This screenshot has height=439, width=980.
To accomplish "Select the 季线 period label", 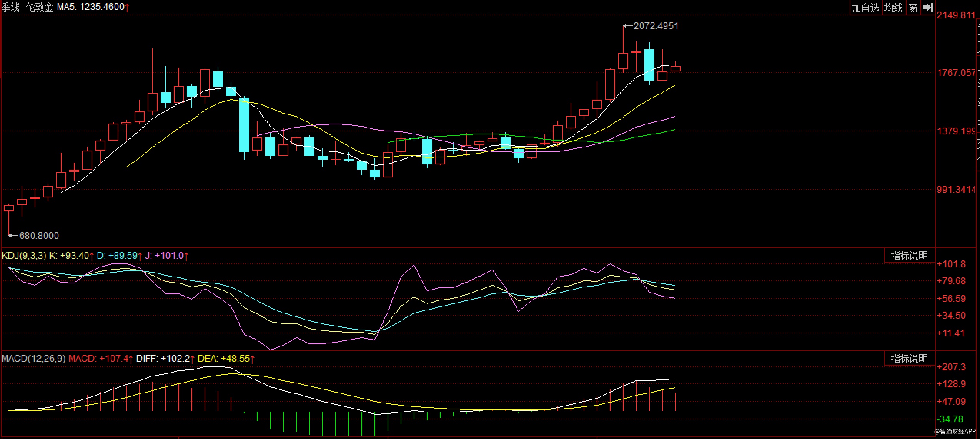I will tap(10, 7).
